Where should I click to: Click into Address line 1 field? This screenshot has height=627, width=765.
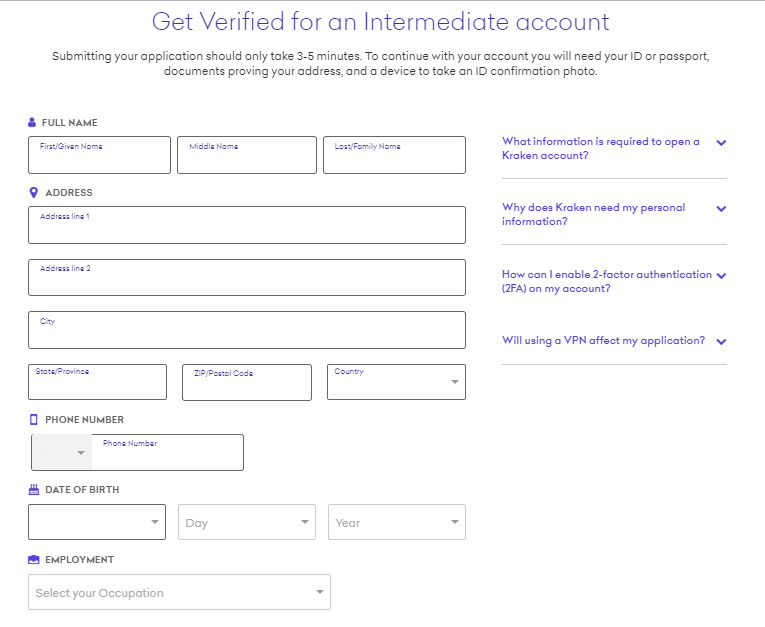point(247,225)
